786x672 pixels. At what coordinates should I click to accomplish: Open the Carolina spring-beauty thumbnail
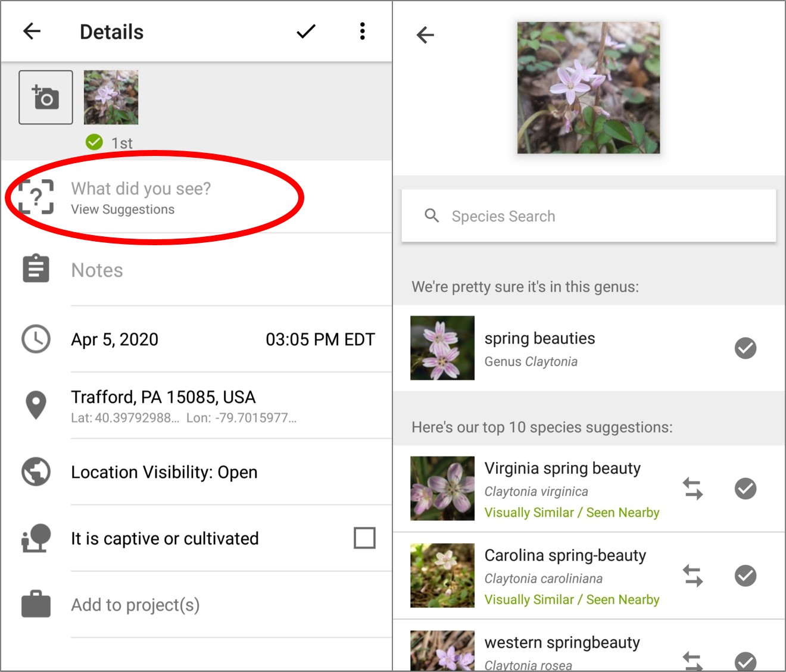click(442, 576)
